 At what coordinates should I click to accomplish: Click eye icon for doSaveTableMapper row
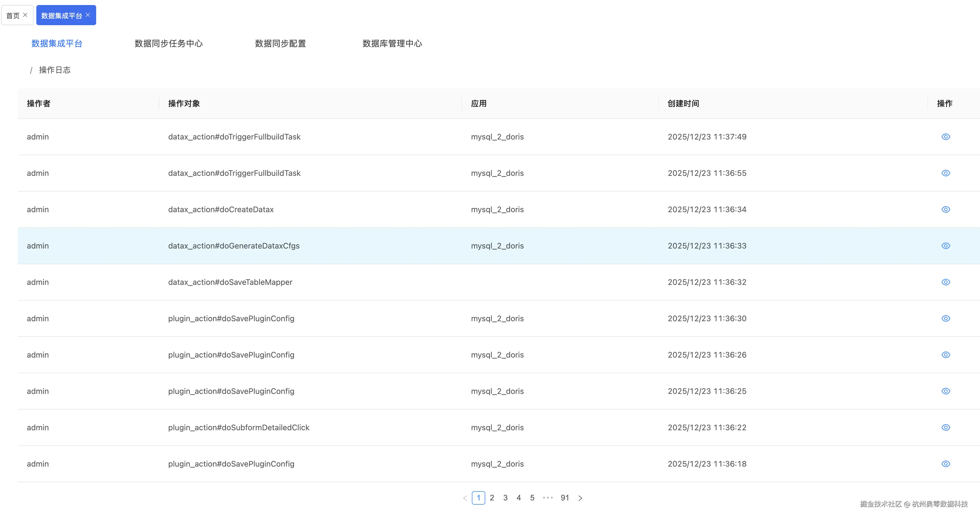coord(945,282)
